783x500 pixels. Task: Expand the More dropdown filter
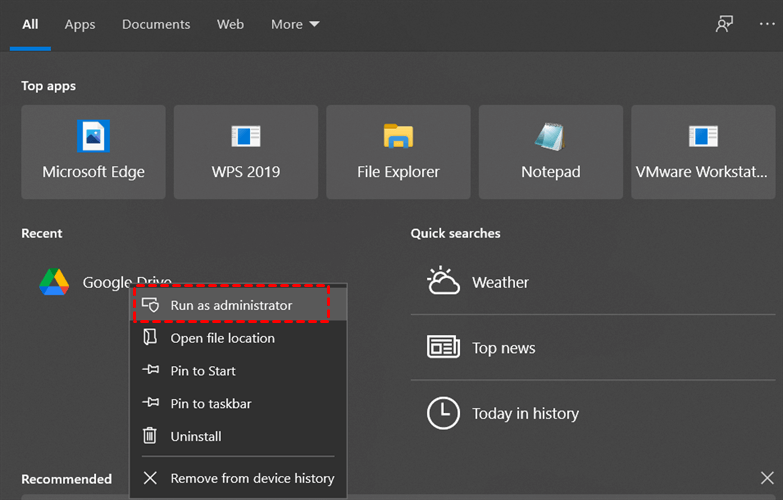point(295,24)
